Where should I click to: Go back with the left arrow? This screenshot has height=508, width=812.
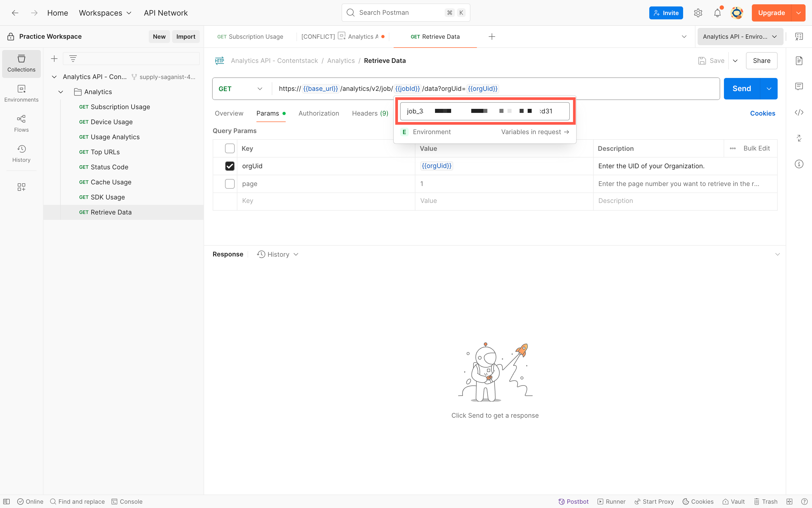[15, 13]
